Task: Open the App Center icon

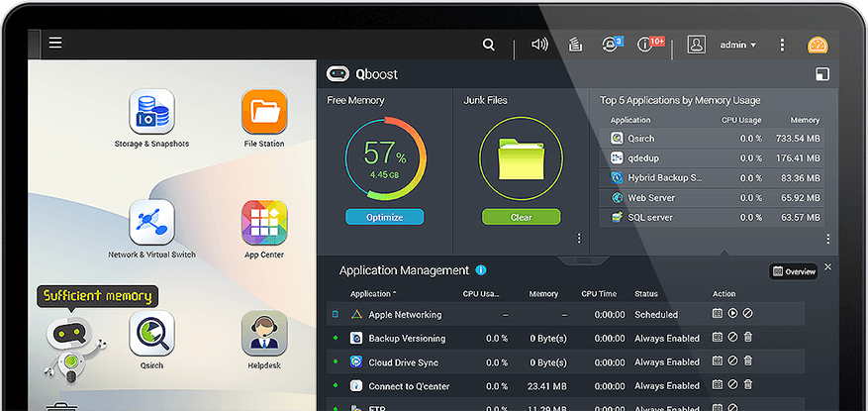Action: point(264,224)
